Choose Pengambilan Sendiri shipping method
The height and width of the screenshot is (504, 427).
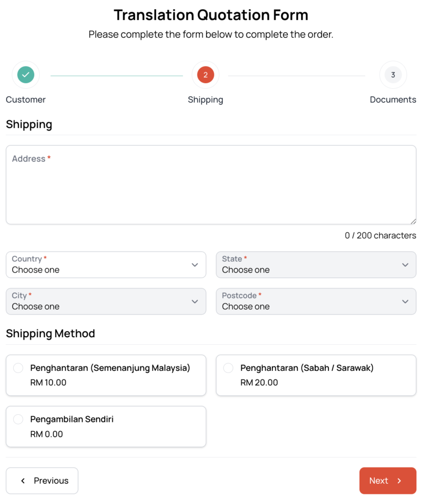coord(18,419)
